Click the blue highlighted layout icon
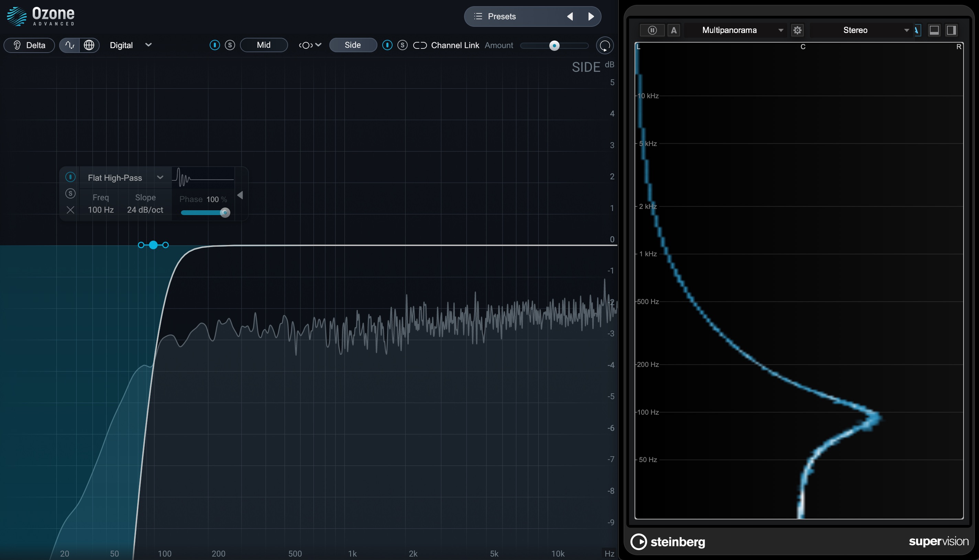This screenshot has height=560, width=979. (917, 30)
